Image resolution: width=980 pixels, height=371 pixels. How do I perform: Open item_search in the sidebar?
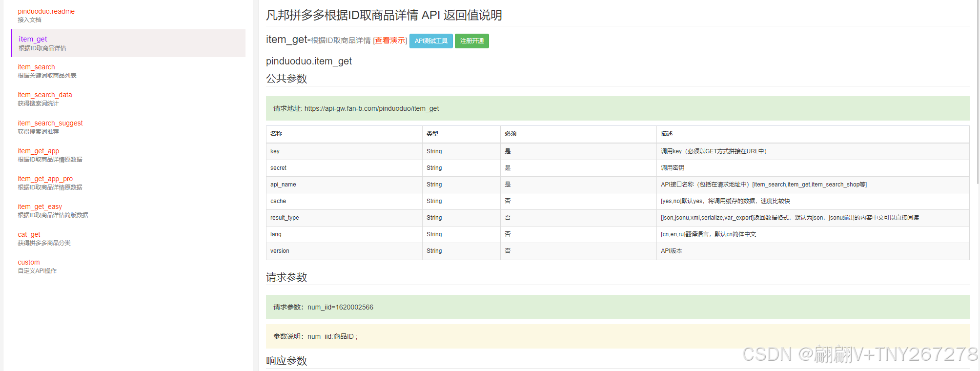36,67
